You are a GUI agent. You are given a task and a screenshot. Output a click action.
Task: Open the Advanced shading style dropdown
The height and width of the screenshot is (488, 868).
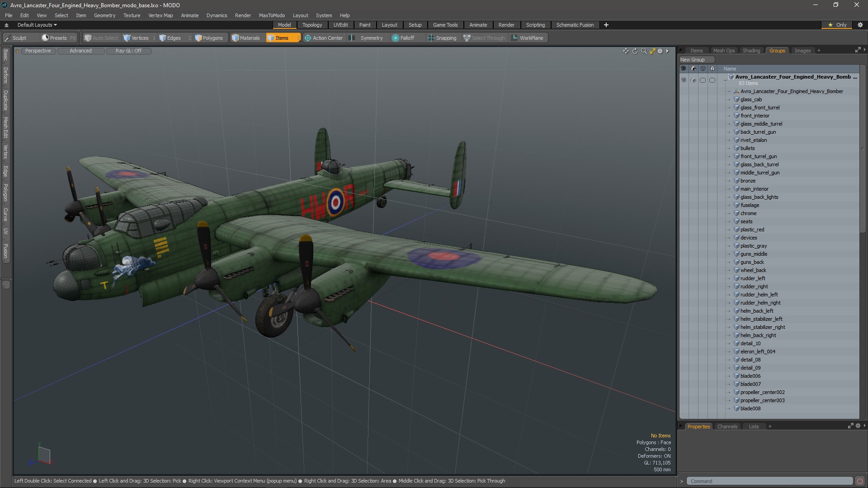80,51
